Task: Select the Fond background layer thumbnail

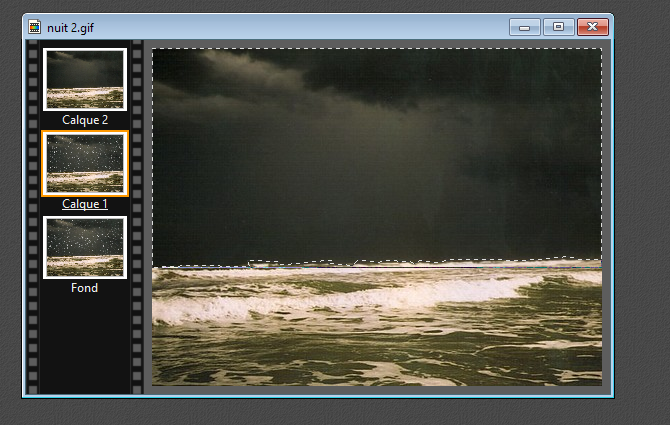Action: click(85, 248)
